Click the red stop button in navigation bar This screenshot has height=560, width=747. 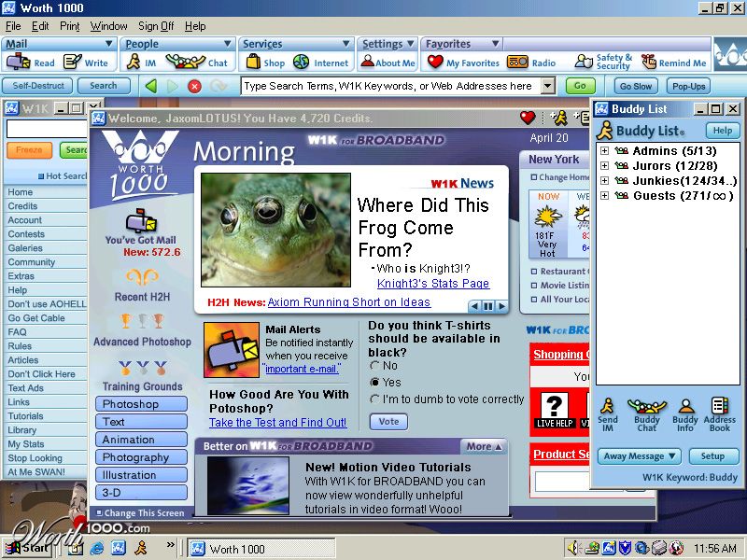point(194,86)
